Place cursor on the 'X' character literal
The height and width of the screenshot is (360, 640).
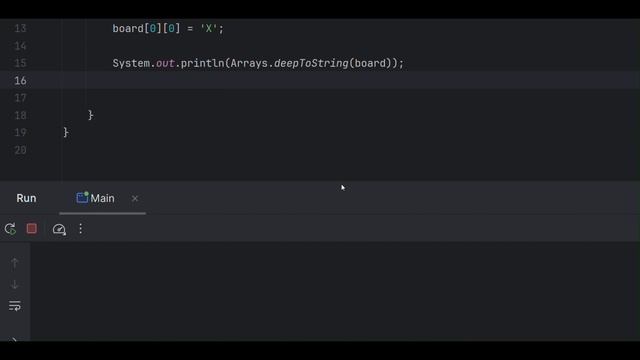209,29
